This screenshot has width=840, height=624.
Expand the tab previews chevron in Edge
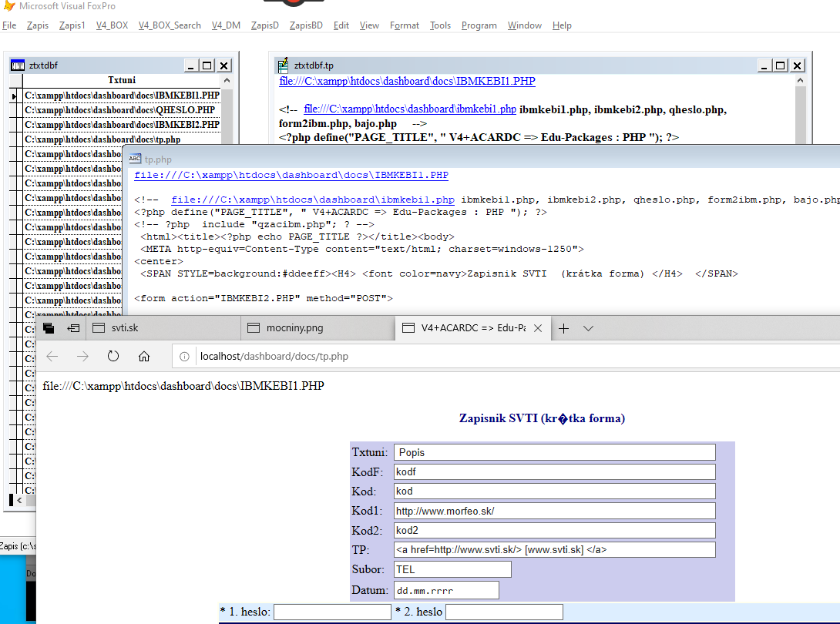[589, 328]
